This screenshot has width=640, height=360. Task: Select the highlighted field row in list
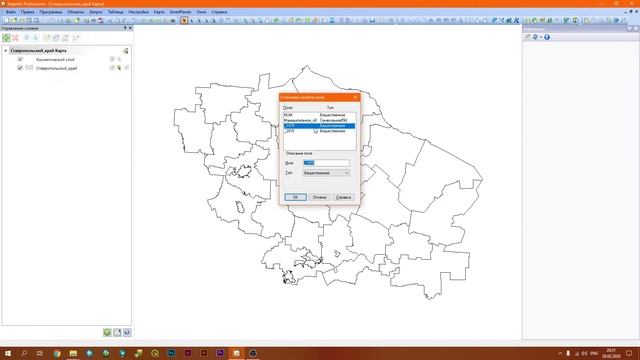pyautogui.click(x=319, y=126)
